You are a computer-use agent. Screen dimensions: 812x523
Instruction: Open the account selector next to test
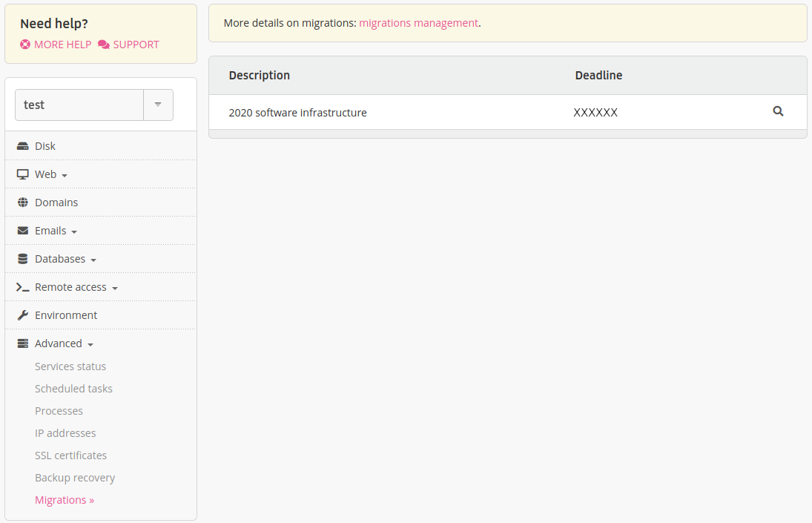point(158,105)
